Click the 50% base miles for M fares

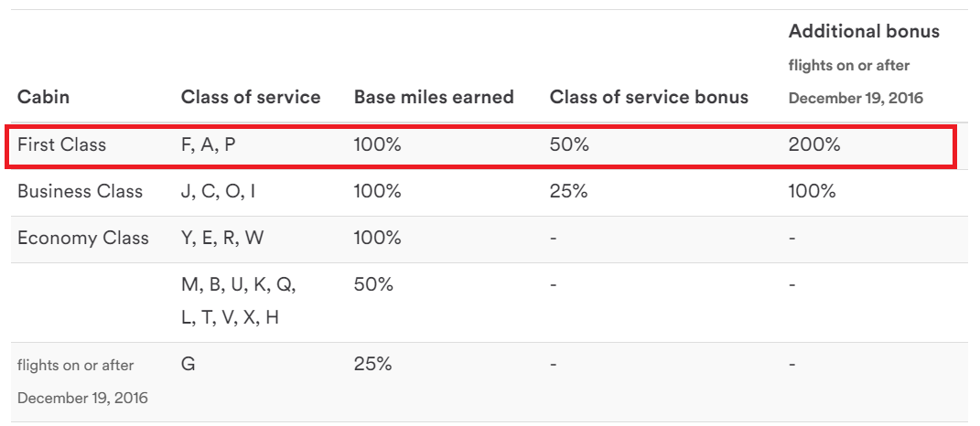(373, 285)
